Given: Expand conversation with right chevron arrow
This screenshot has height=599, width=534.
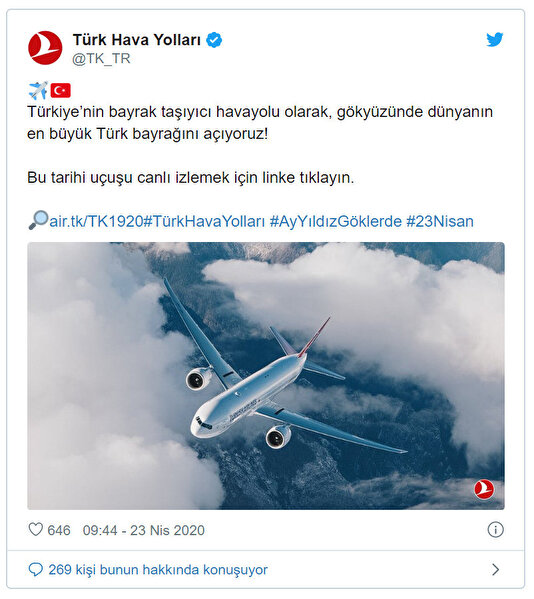Looking at the screenshot, I should click(495, 570).
